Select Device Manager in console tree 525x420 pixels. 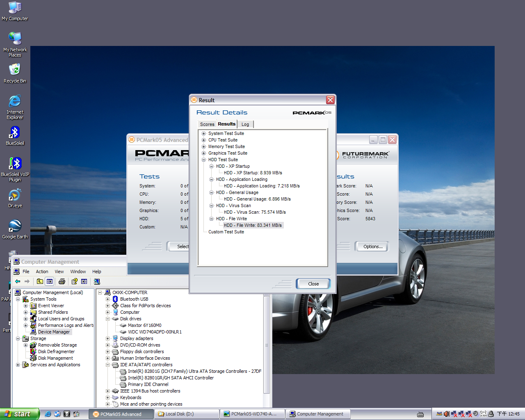point(54,332)
